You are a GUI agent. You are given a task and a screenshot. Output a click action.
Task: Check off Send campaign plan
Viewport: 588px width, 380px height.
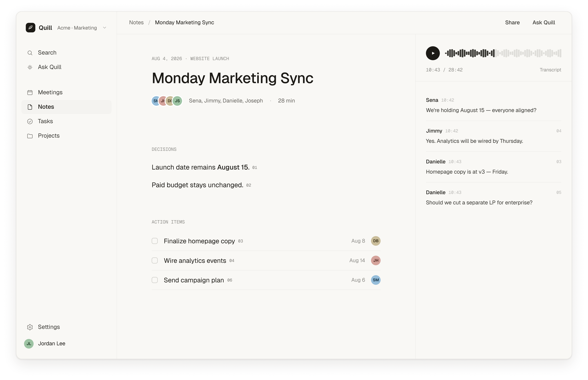155,280
